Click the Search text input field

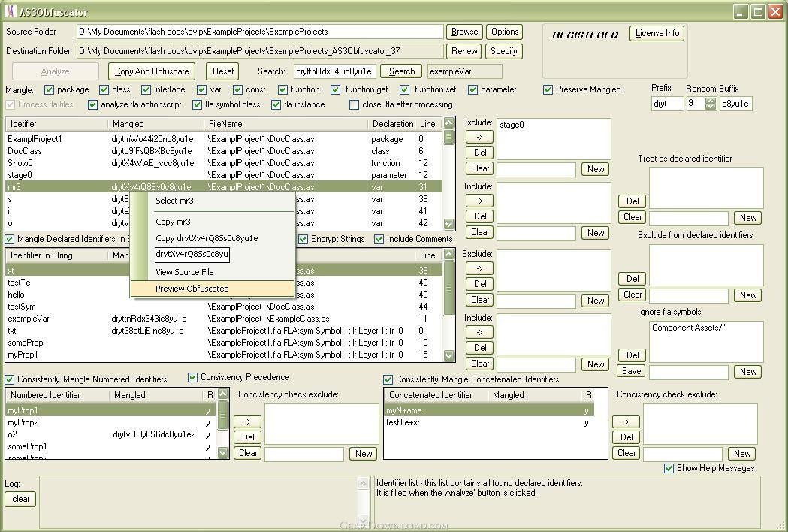[335, 71]
